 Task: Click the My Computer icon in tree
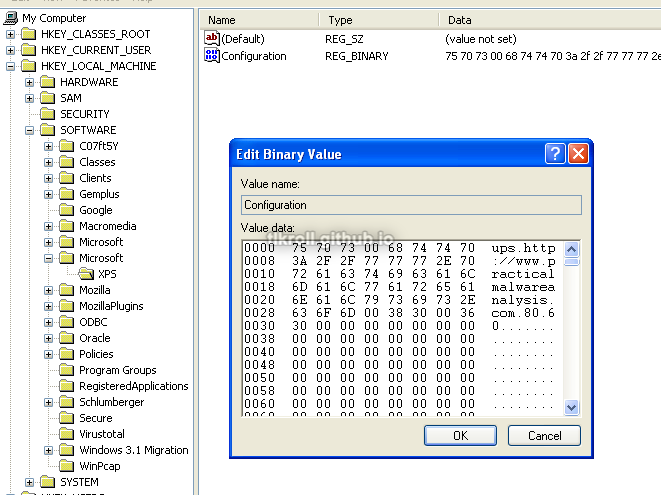coord(11,18)
